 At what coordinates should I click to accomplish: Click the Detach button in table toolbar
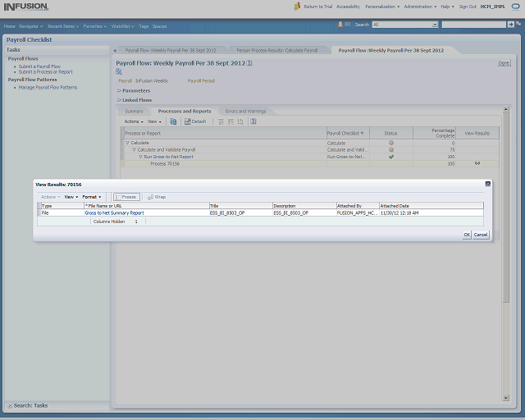click(x=195, y=121)
